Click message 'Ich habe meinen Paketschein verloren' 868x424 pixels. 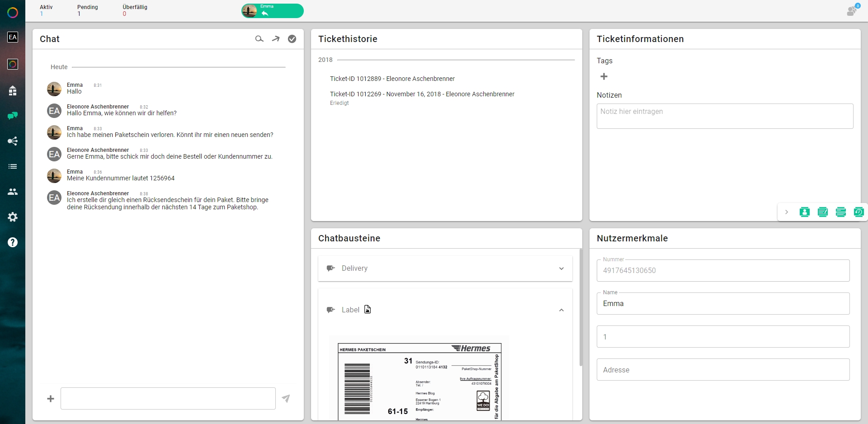(170, 135)
